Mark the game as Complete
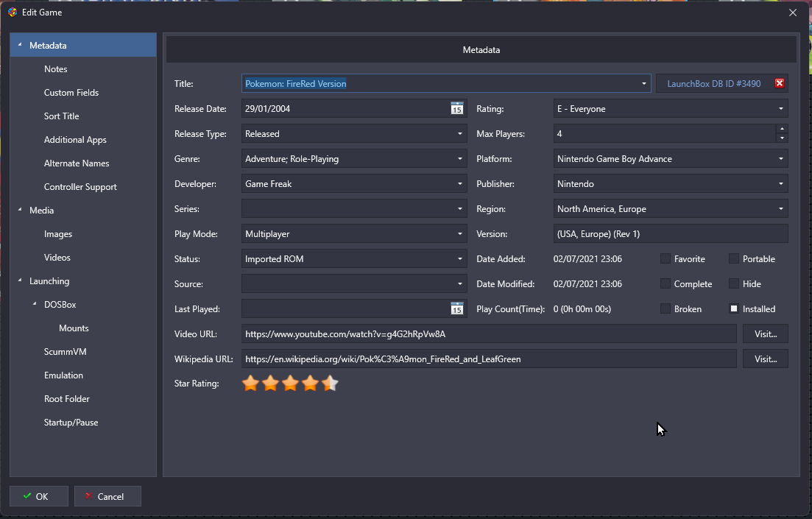 666,283
